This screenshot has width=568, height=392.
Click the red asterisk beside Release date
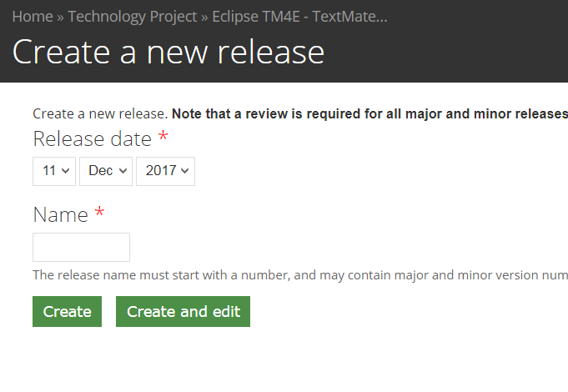point(163,138)
